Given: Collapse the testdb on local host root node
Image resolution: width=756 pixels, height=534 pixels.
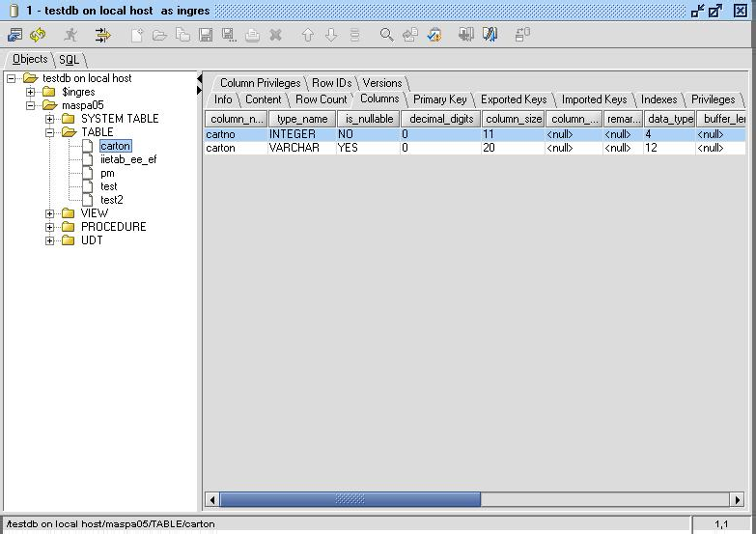Looking at the screenshot, I should pyautogui.click(x=11, y=78).
